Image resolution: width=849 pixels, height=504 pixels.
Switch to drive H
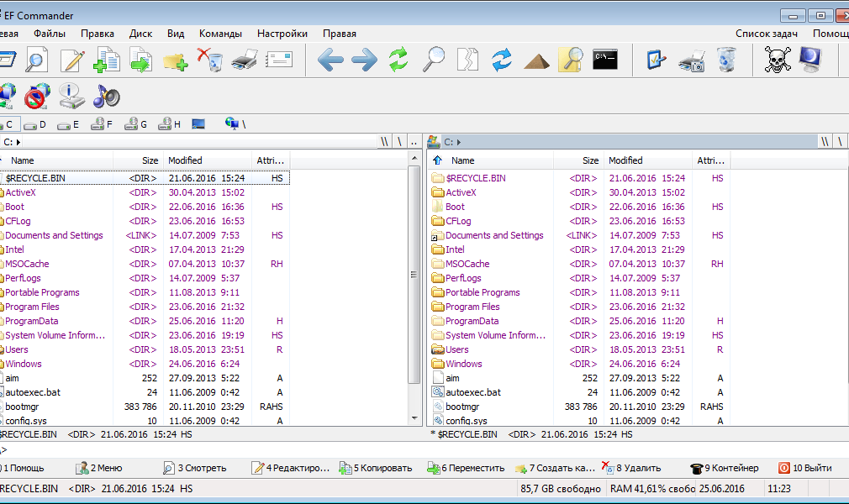click(169, 124)
